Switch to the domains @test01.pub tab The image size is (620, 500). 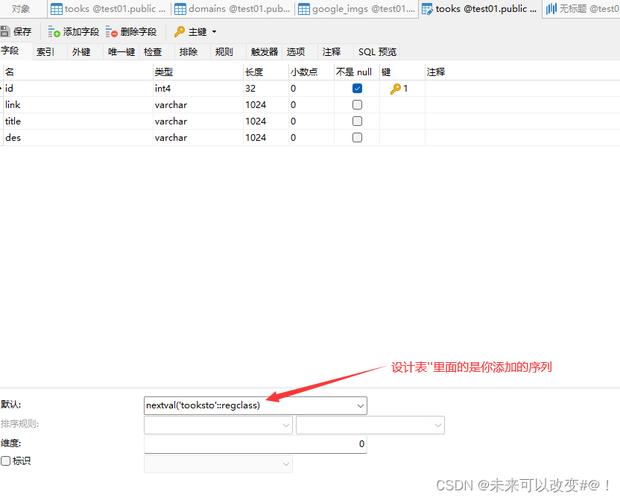[232, 9]
